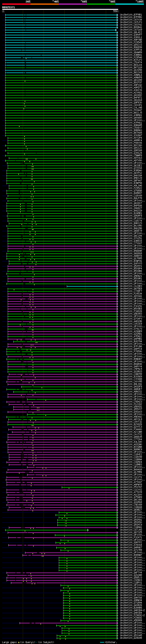Select hit label UniRef100_Q40682
Viewport: 146px width, 644px height.
(x=131, y=95)
